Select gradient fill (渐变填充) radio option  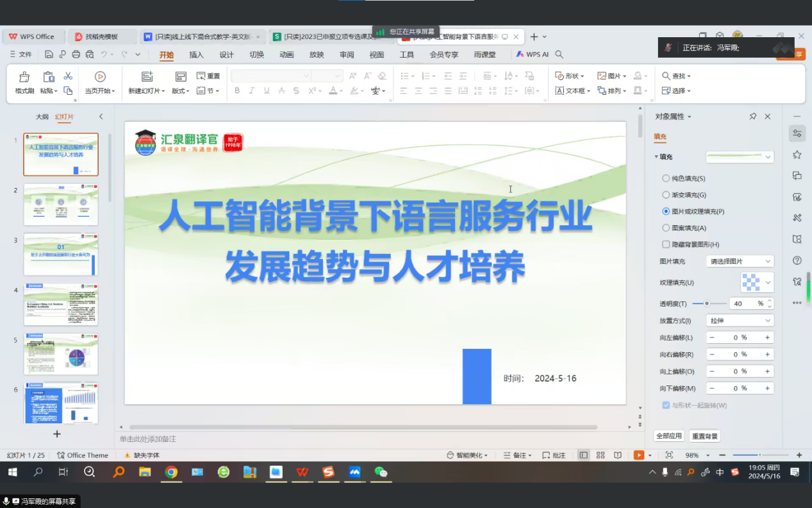[x=666, y=195]
